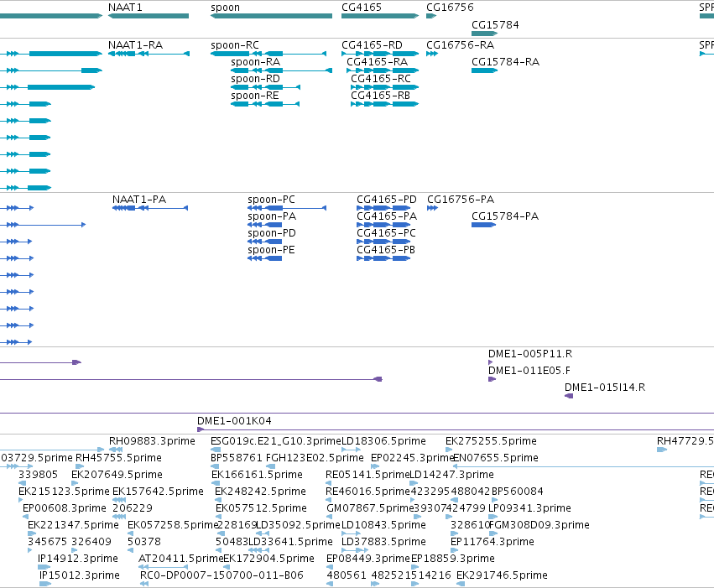Select the EK157642.5prime EST
The height and width of the screenshot is (588, 714).
[x=119, y=500]
